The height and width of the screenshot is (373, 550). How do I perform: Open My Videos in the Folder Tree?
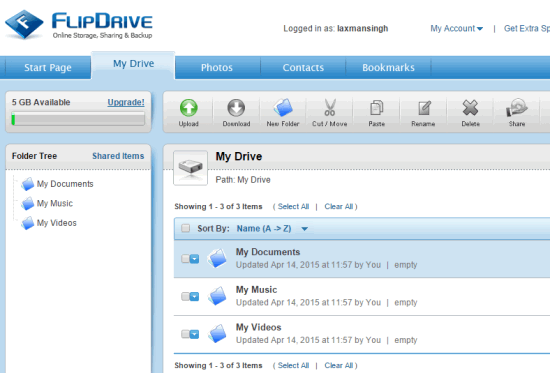[56, 223]
